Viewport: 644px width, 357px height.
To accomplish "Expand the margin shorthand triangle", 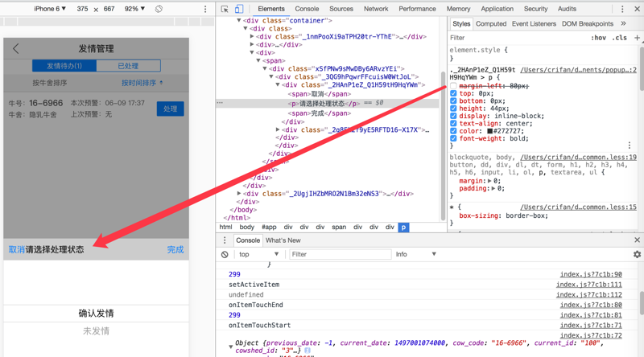I will (489, 181).
